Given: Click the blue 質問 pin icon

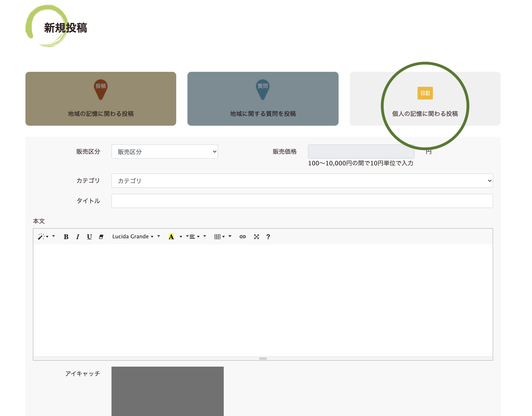Looking at the screenshot, I should coord(263,89).
